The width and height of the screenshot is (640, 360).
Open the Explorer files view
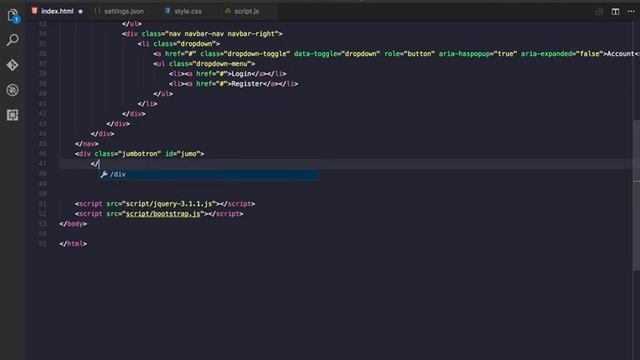coord(13,16)
